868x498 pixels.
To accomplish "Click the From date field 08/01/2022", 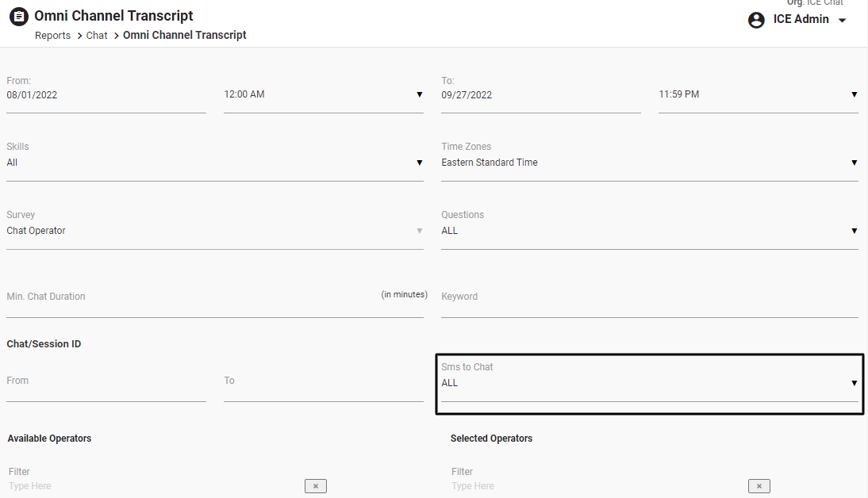I will (106, 95).
